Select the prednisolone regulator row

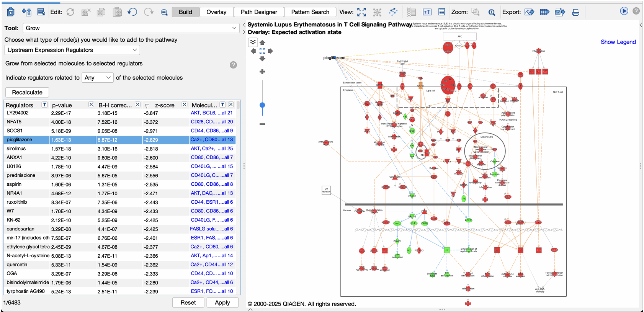click(x=119, y=175)
